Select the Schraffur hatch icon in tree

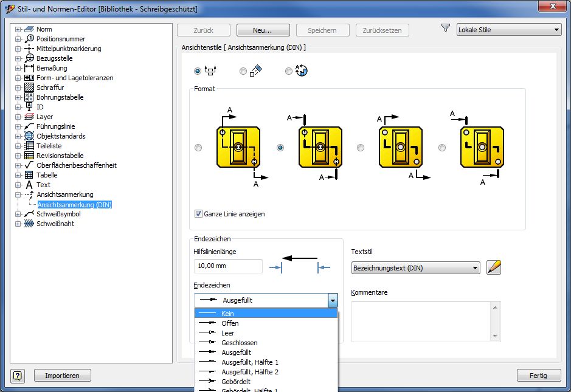tap(29, 88)
